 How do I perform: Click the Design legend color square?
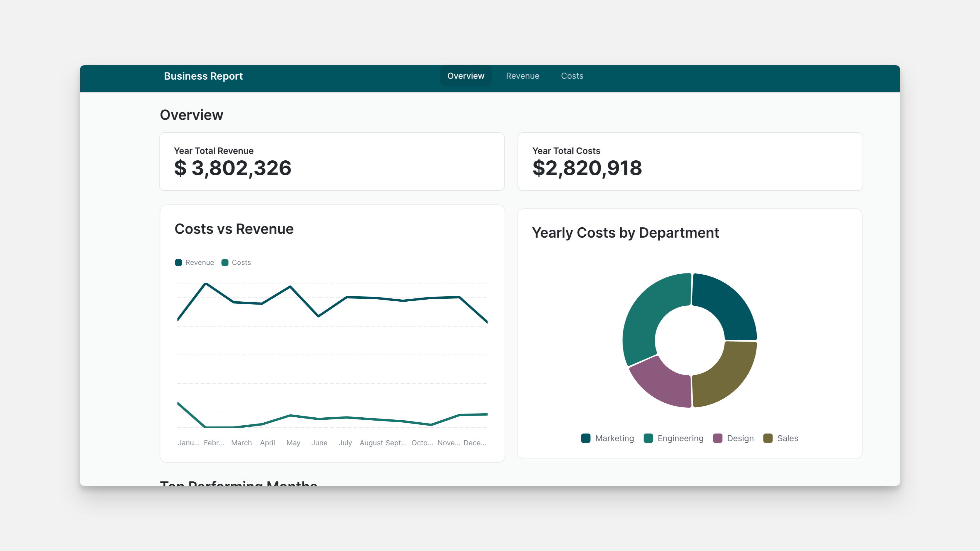point(718,438)
